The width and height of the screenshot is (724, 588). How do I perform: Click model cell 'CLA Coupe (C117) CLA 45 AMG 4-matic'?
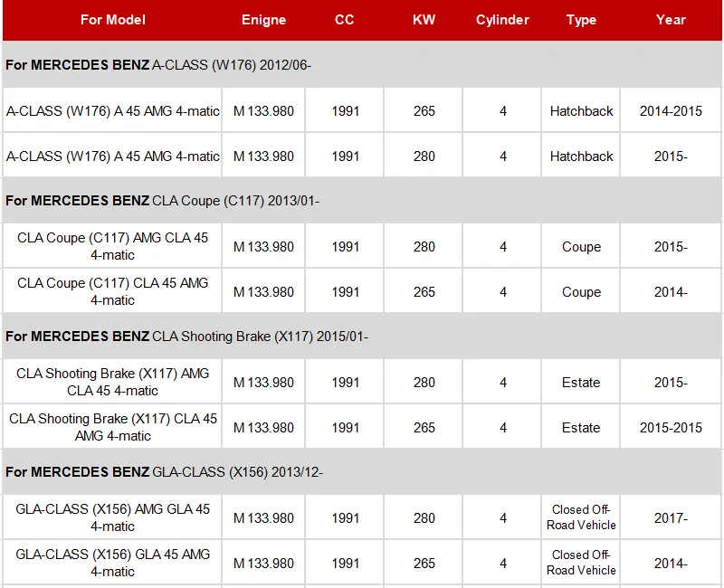112,291
